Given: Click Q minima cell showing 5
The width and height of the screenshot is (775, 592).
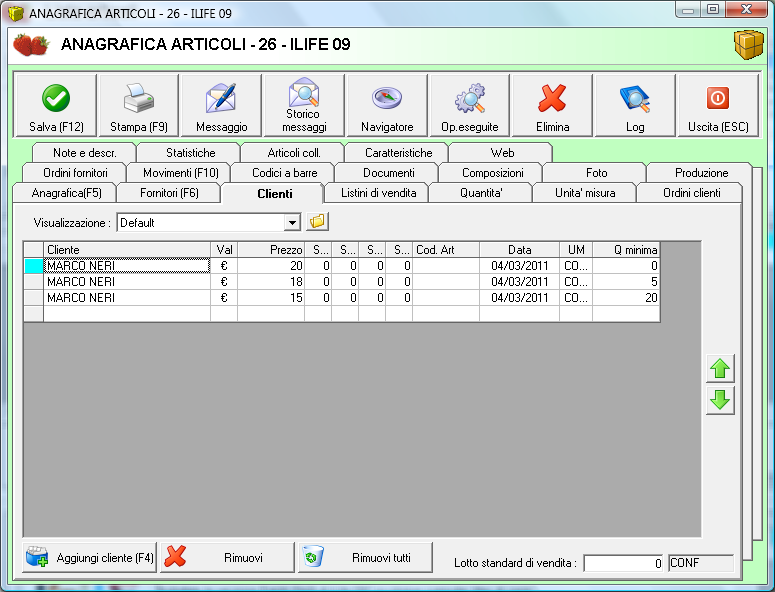Looking at the screenshot, I should (x=626, y=282).
